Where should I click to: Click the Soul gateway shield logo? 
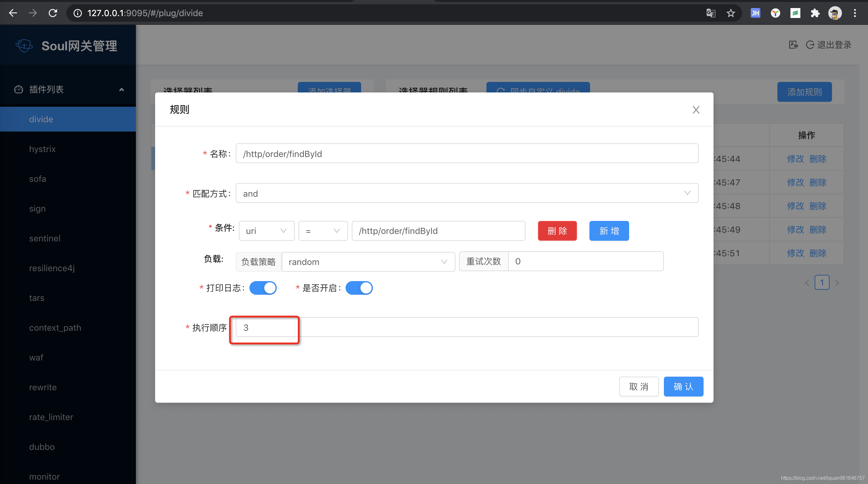tap(24, 46)
